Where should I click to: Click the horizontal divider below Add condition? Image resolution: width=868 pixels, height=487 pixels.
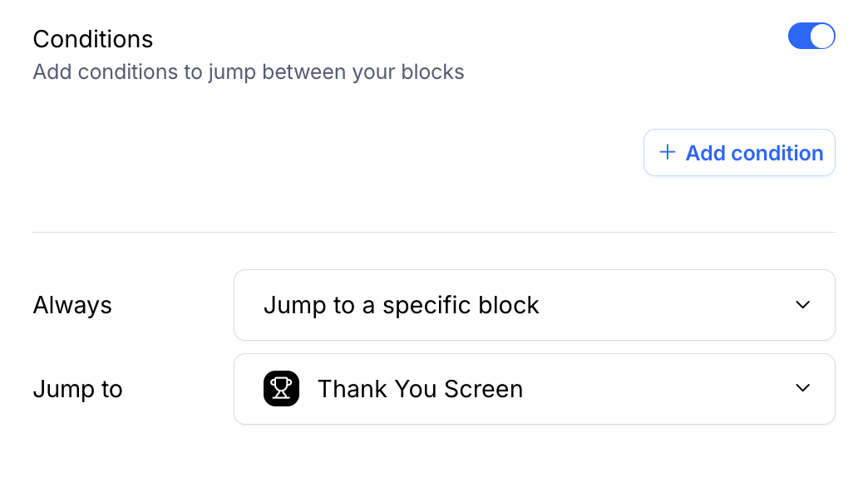433,233
